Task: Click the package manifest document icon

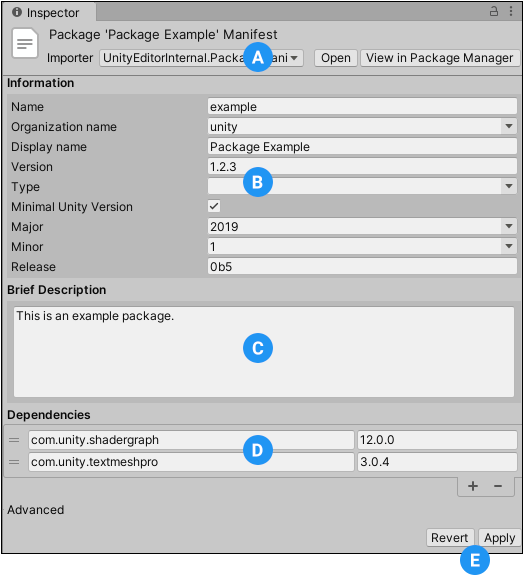Action: pyautogui.click(x=25, y=43)
